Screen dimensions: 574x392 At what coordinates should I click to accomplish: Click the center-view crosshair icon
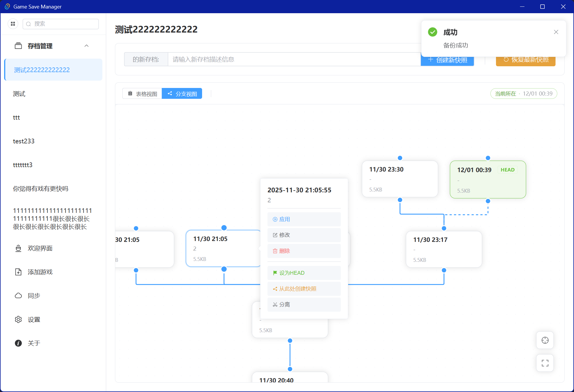click(x=545, y=340)
